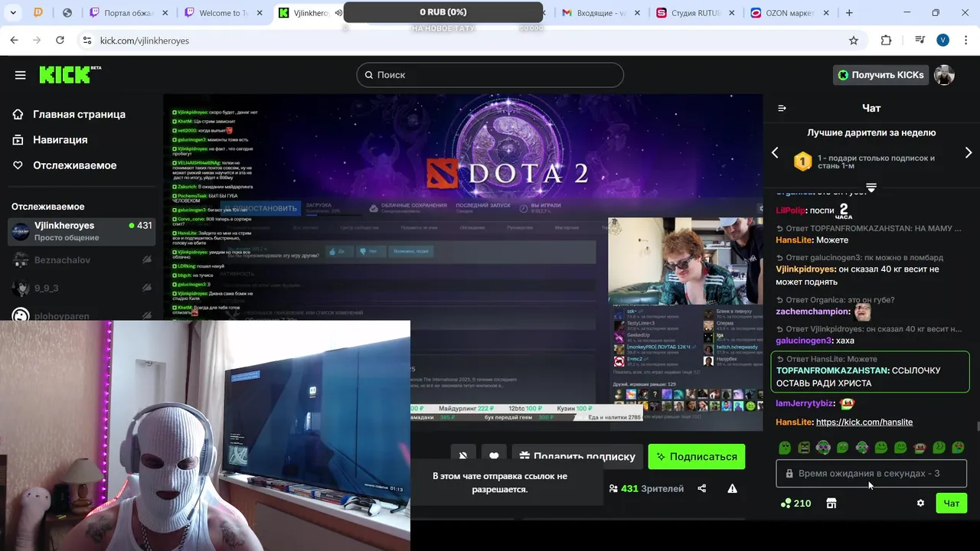Screen dimensions: 980x551
Task: Go to Главная страница in sidebar
Action: point(70,114)
